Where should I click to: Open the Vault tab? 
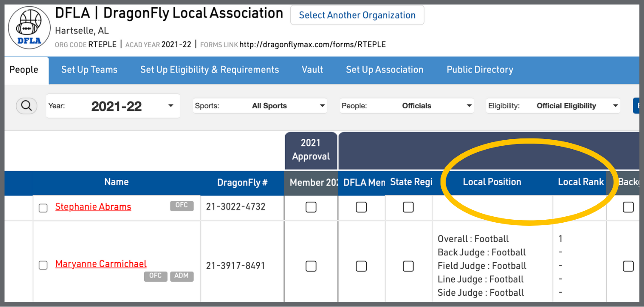pos(312,70)
